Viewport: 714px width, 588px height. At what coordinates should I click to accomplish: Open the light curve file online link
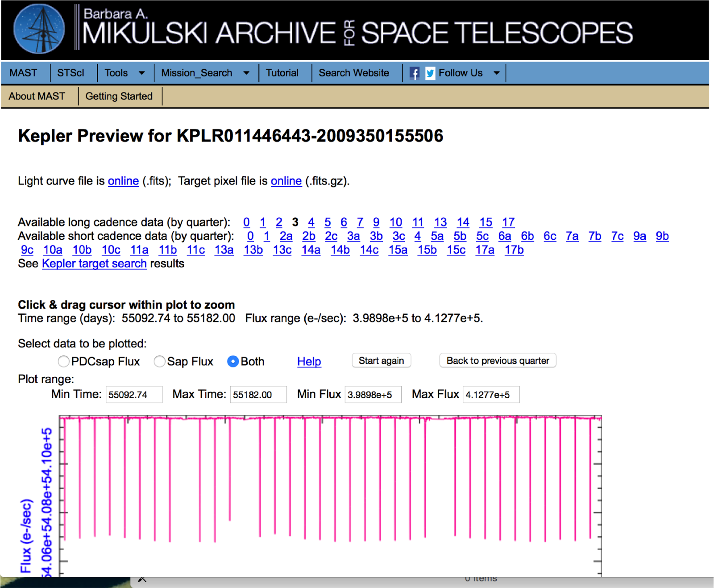point(123,181)
